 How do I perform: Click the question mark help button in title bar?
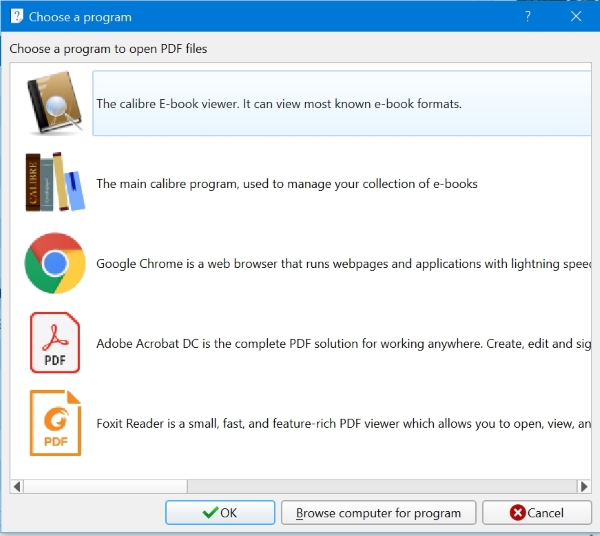528,16
